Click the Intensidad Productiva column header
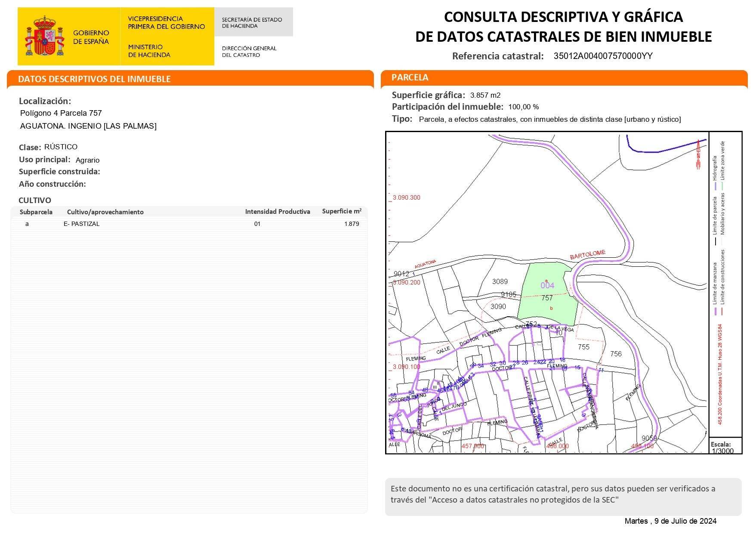This screenshot has width=756, height=534. point(278,211)
